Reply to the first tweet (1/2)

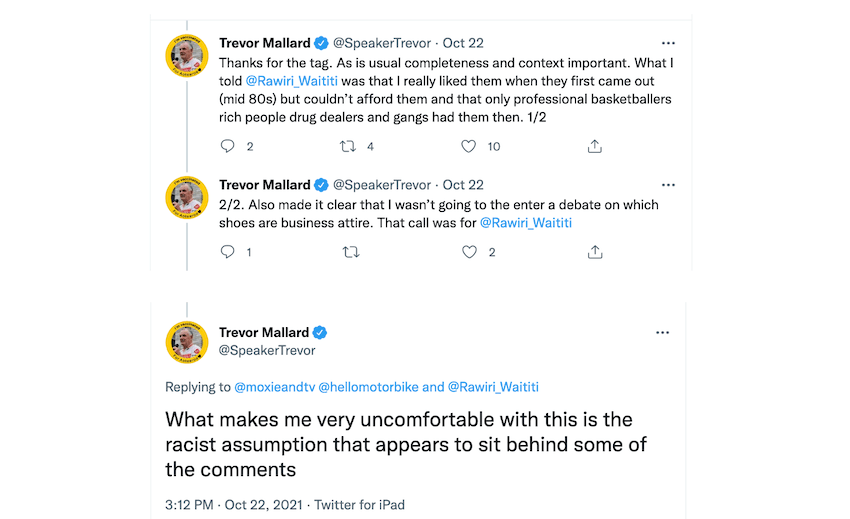click(227, 146)
